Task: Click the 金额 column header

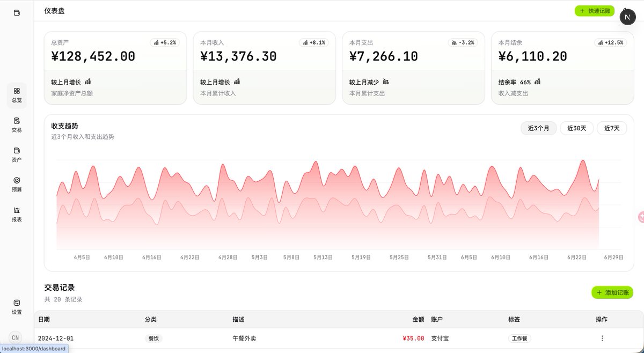Action: tap(418, 319)
